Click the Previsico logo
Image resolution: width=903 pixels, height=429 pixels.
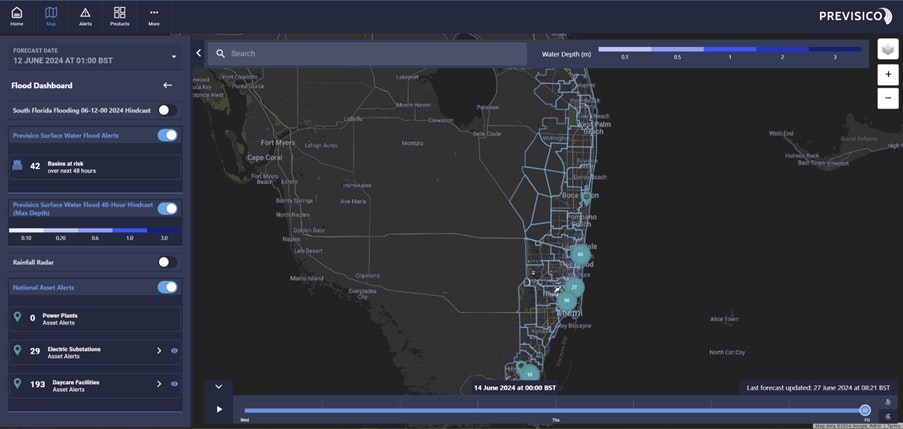click(x=855, y=16)
